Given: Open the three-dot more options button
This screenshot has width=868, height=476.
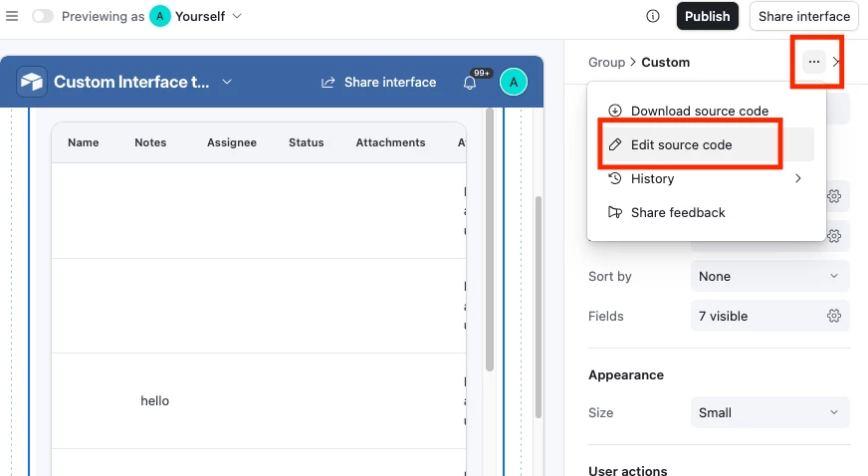Looking at the screenshot, I should [814, 62].
